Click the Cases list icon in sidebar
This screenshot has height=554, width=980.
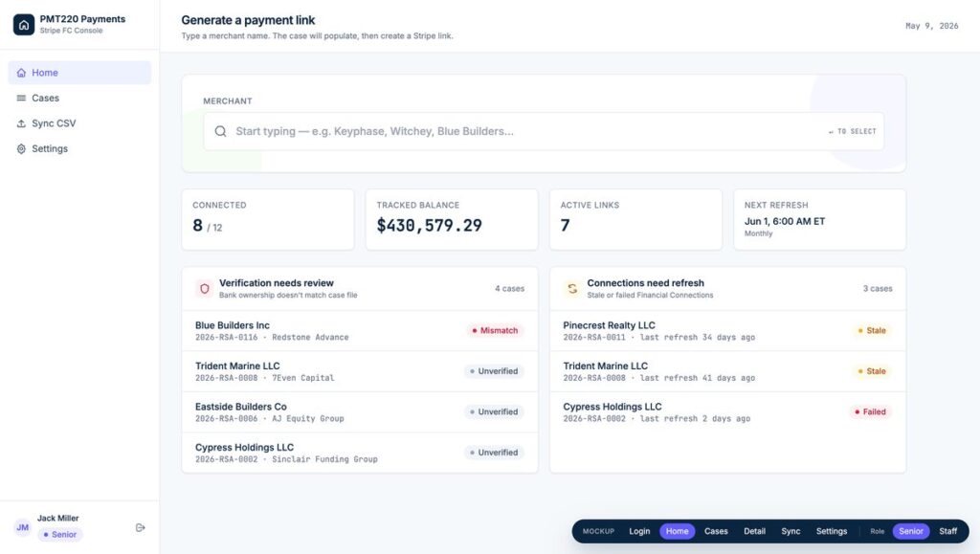click(x=21, y=98)
